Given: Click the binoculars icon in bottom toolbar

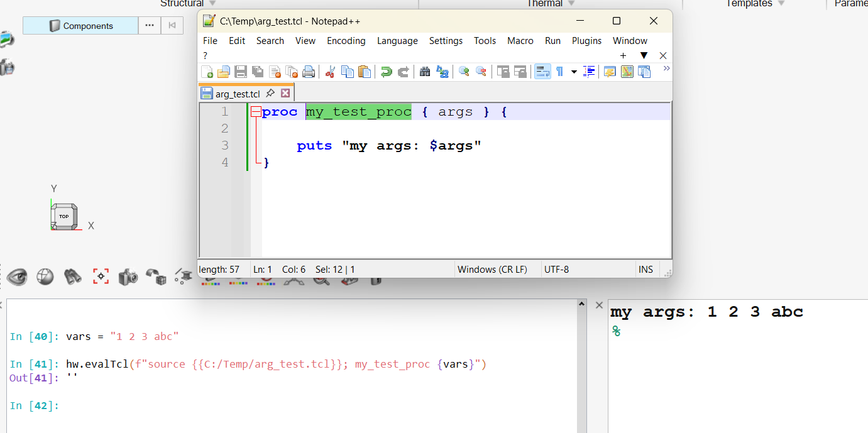Looking at the screenshot, I should pyautogui.click(x=73, y=277).
